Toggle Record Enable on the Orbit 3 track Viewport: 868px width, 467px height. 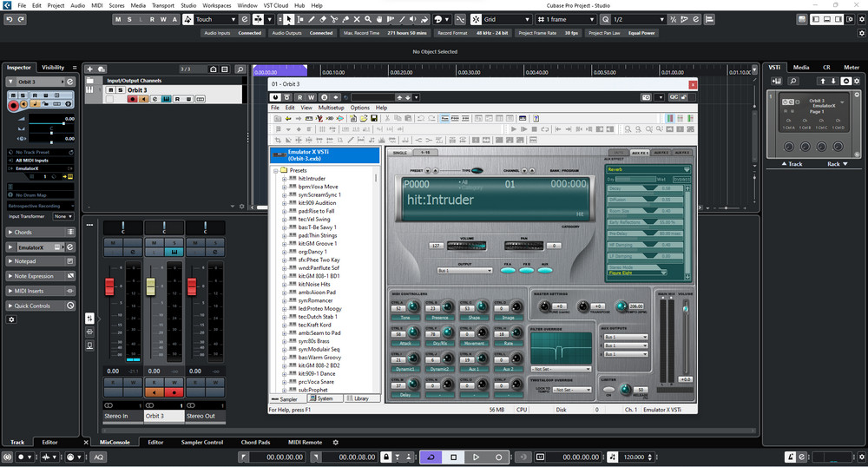coord(132,99)
